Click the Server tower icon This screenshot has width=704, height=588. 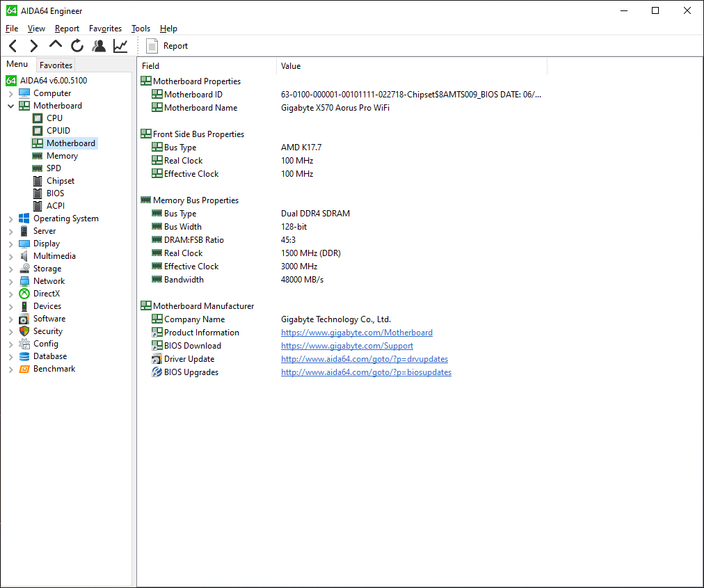[x=24, y=231]
